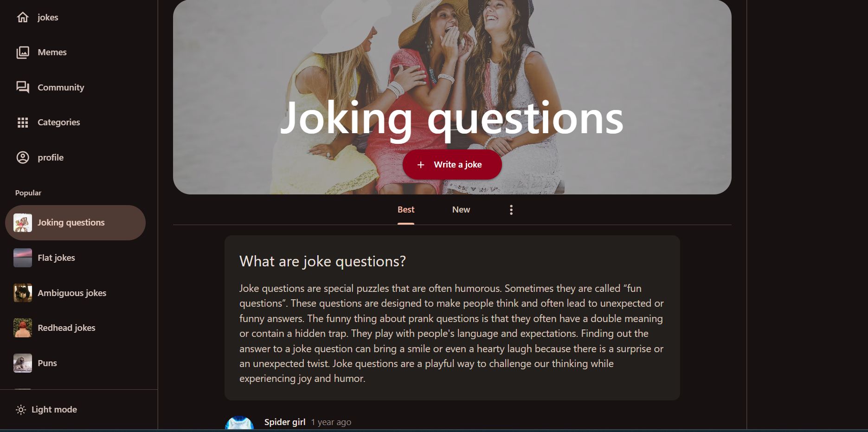Click Spider girl's avatar picture
This screenshot has width=868, height=432.
pos(239,423)
